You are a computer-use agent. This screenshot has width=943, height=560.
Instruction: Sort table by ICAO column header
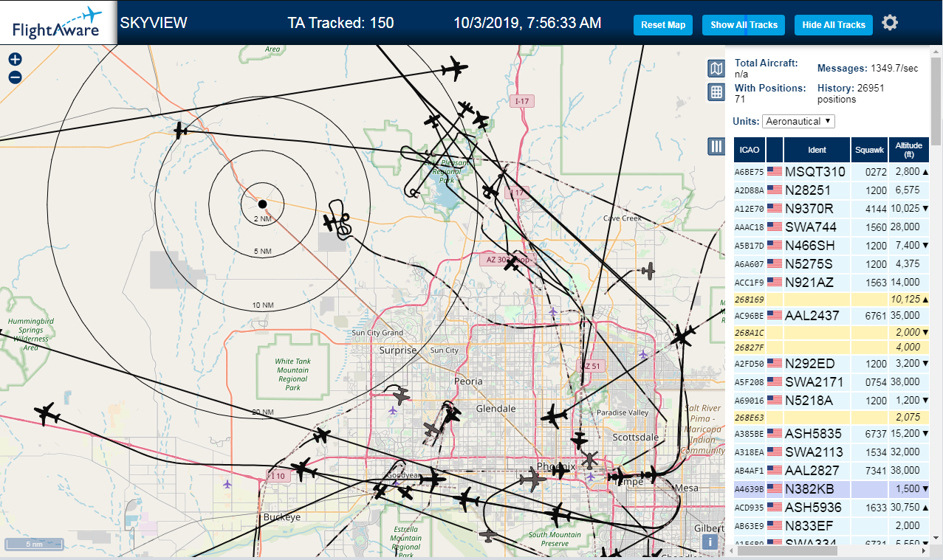click(750, 150)
